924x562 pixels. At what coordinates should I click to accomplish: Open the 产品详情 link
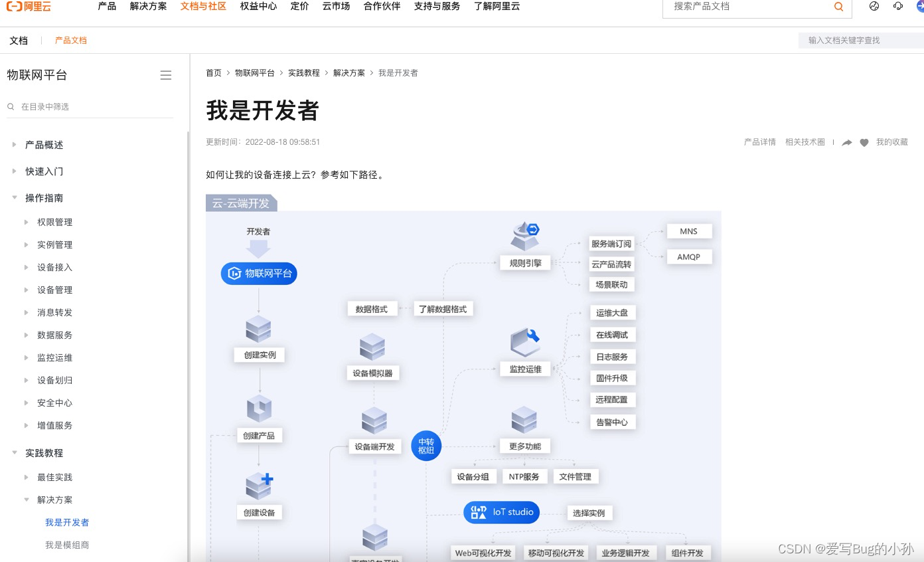tap(760, 142)
